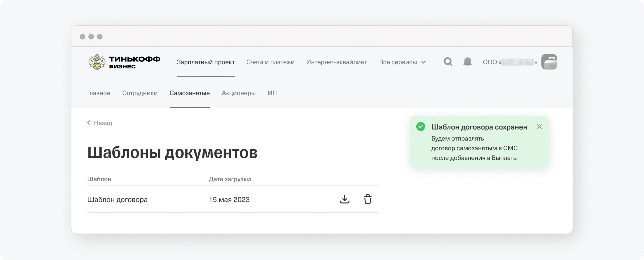The height and width of the screenshot is (260, 644).
Task: Dismiss the saved-template notification
Action: [539, 127]
